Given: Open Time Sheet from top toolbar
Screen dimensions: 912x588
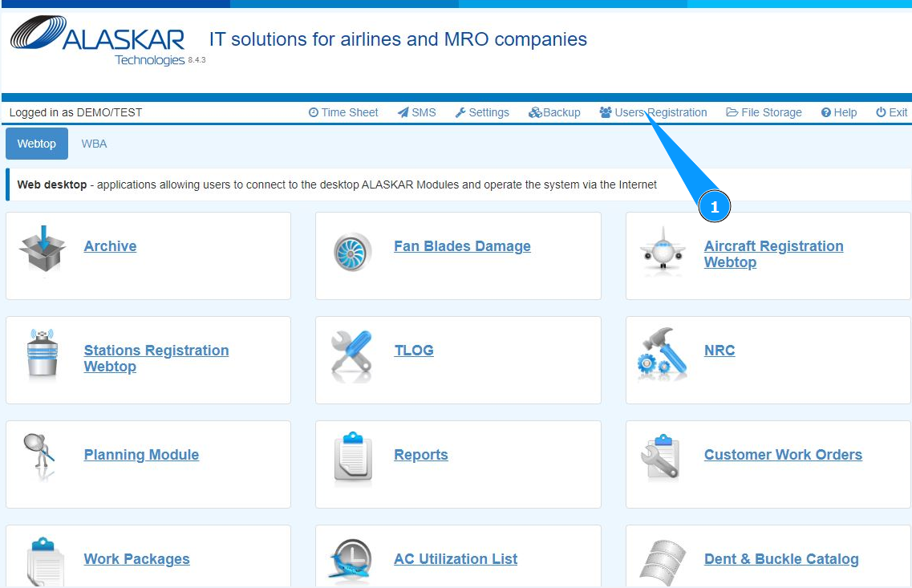Looking at the screenshot, I should (x=343, y=112).
